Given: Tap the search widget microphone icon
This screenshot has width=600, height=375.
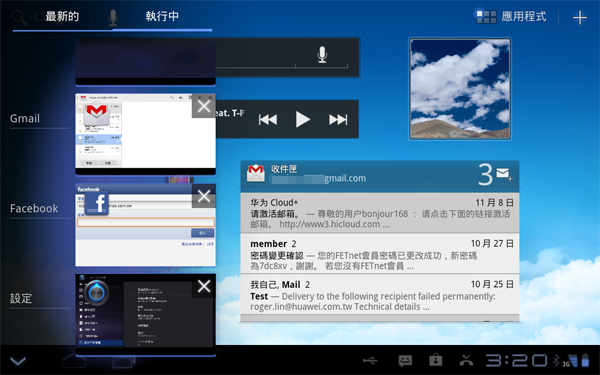Looking at the screenshot, I should point(322,55).
